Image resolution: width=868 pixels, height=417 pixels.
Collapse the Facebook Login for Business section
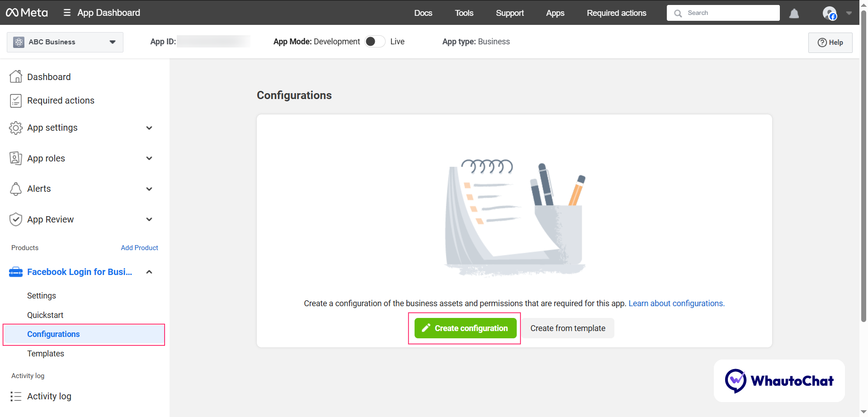pyautogui.click(x=149, y=272)
